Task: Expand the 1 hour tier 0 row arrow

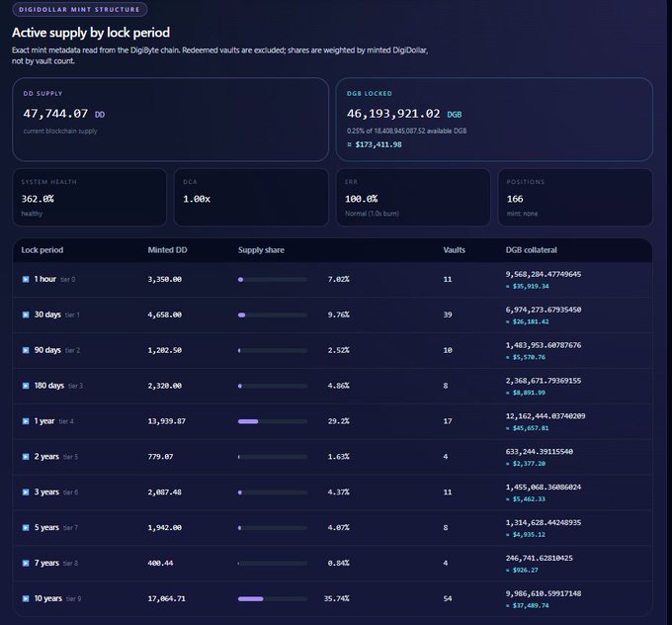Action: click(x=26, y=279)
